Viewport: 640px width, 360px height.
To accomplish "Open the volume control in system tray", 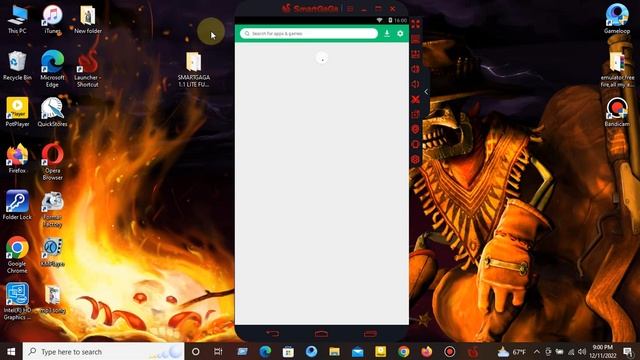I will (x=582, y=351).
